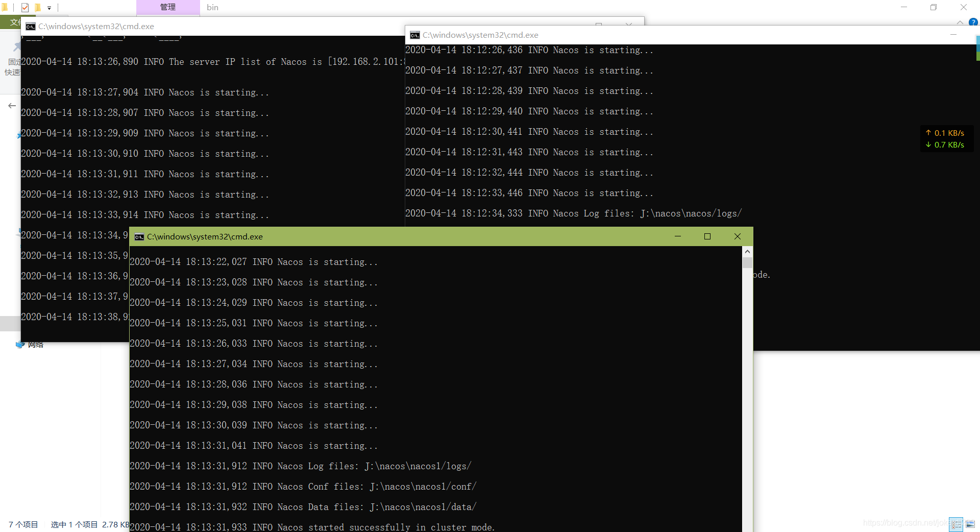Restore down the Explorer bin window
The image size is (980, 532).
point(934,7)
